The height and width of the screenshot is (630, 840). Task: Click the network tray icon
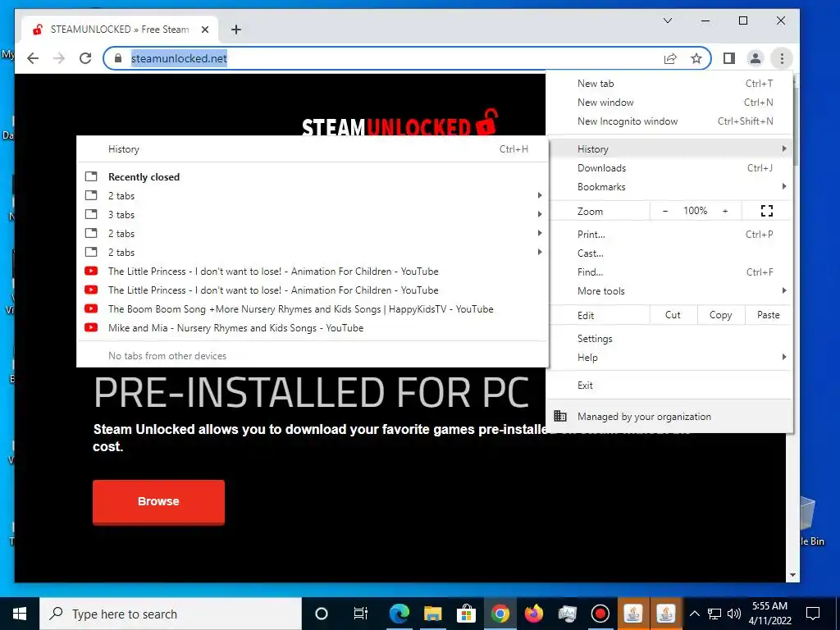pyautogui.click(x=714, y=614)
